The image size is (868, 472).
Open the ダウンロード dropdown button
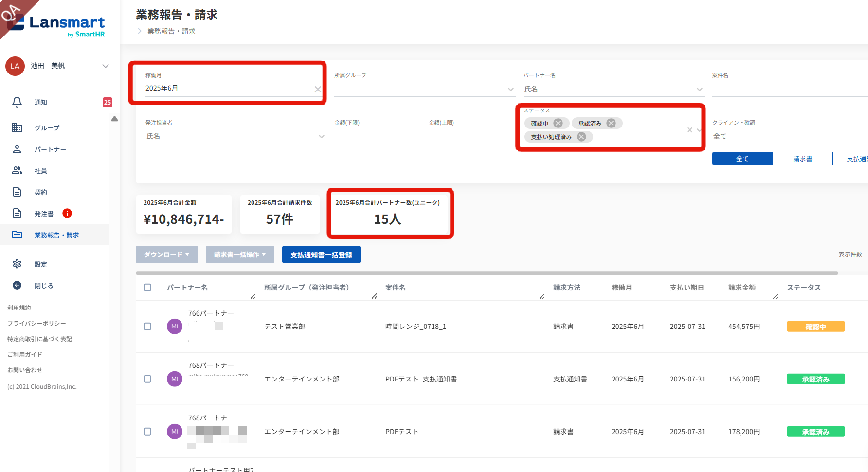pyautogui.click(x=167, y=254)
